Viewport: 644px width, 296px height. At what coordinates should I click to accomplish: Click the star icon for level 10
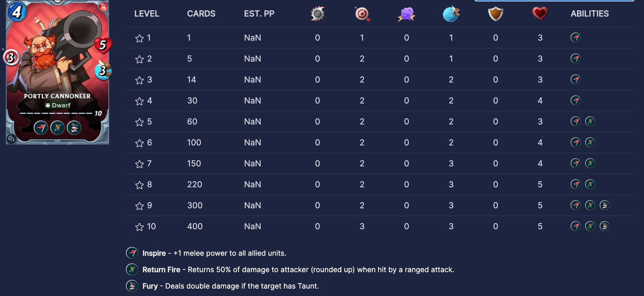click(140, 227)
